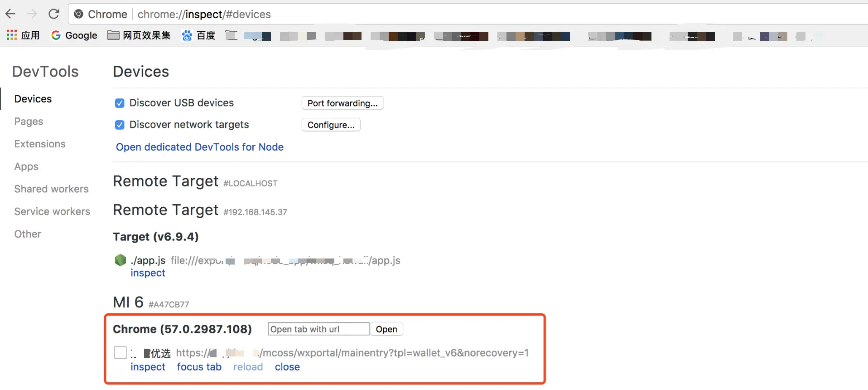
Task: Select Extensions in the DevTools sidebar
Action: [x=40, y=144]
